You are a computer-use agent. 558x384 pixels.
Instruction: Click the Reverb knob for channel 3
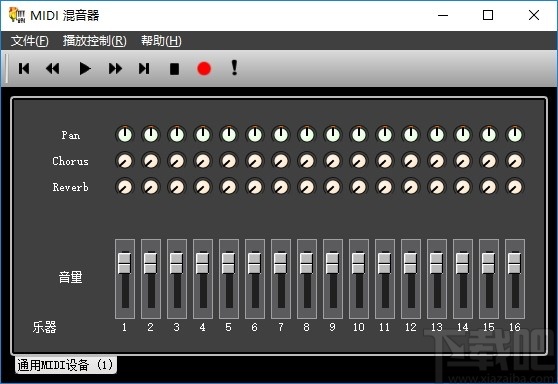pyautogui.click(x=177, y=187)
